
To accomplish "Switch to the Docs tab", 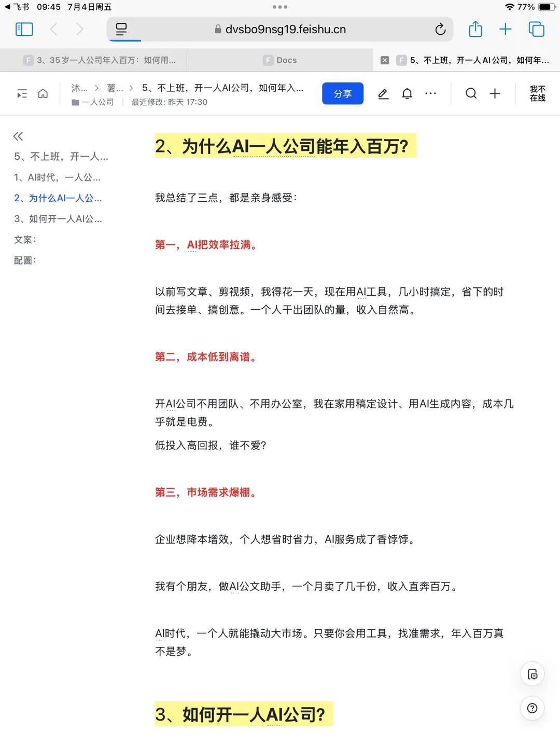I will pyautogui.click(x=280, y=60).
